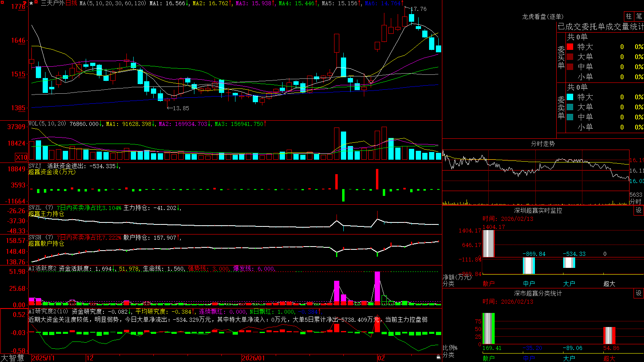Viewport: 644px width, 362px height.
Task: Click the 02 month marker on time axis
Action: coord(381,358)
